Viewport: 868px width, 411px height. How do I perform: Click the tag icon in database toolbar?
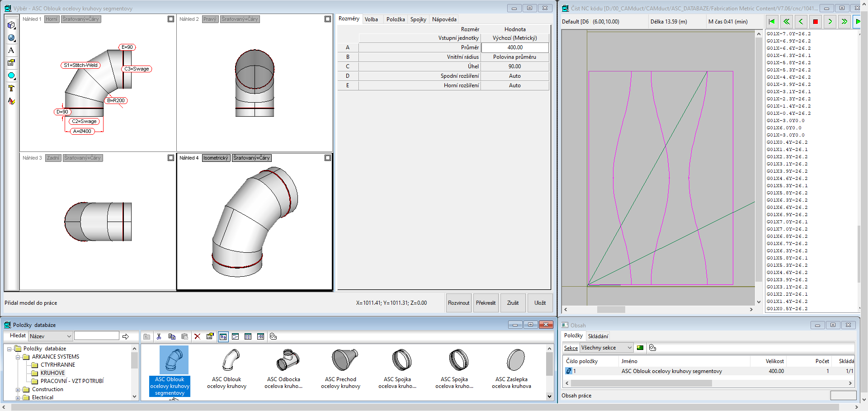pyautogui.click(x=273, y=336)
